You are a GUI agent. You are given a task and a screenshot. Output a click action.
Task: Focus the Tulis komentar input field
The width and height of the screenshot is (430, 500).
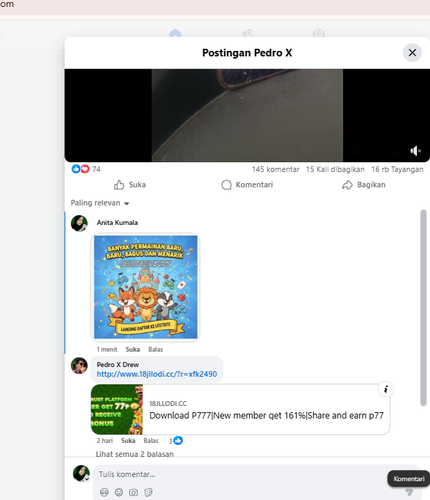tap(240, 474)
